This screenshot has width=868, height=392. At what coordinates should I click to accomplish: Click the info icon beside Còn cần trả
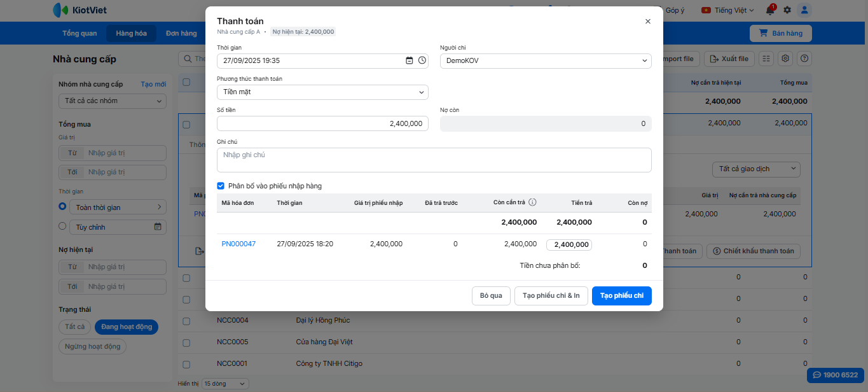click(532, 202)
